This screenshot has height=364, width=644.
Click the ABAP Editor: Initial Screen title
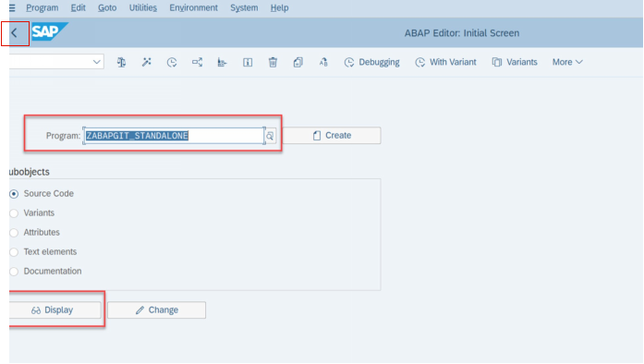[462, 33]
